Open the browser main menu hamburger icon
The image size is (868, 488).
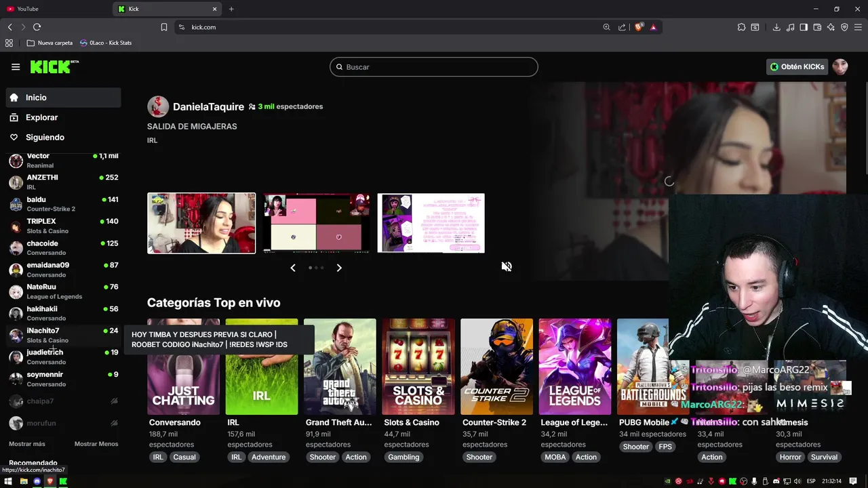coord(858,27)
